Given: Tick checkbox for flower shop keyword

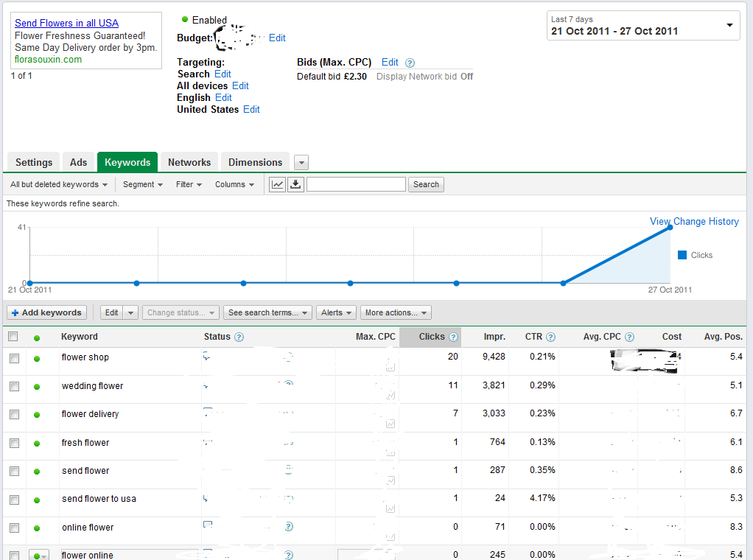Looking at the screenshot, I should tap(15, 358).
